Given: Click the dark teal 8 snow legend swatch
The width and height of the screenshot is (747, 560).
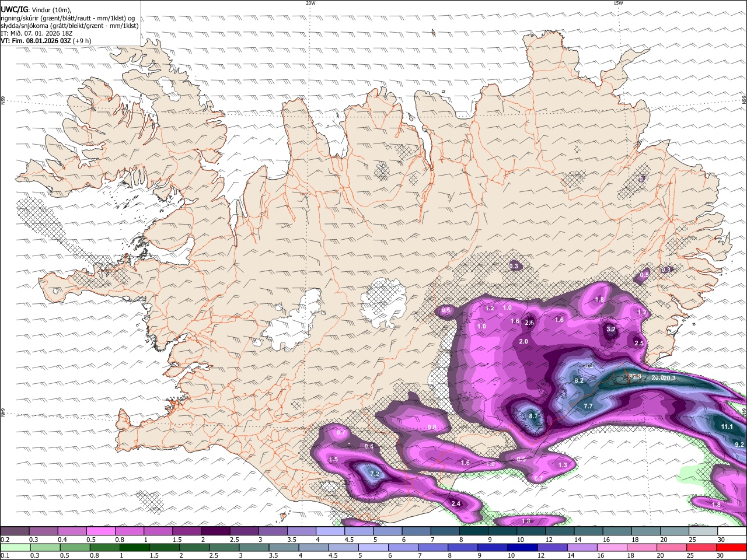Looking at the screenshot, I should (x=474, y=531).
